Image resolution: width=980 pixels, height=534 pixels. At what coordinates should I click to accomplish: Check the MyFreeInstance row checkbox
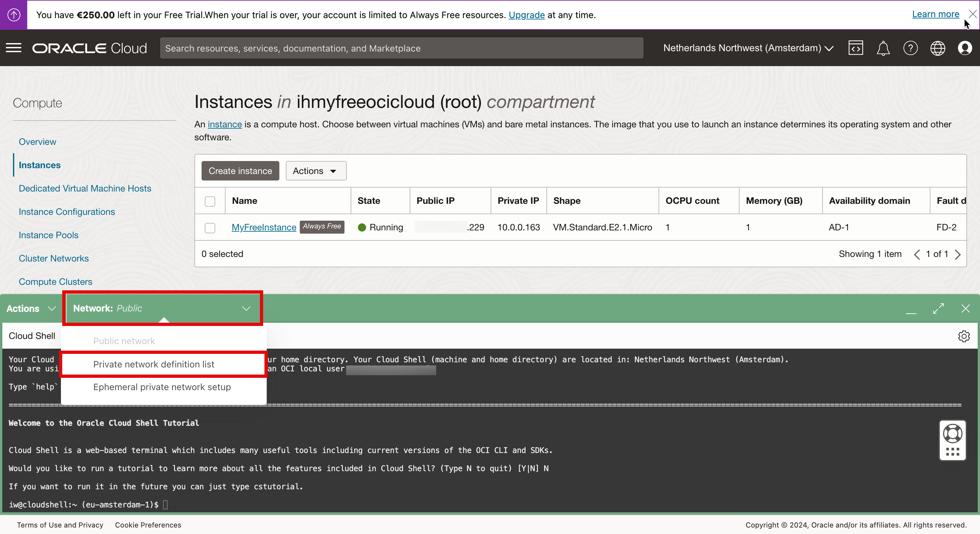pyautogui.click(x=210, y=227)
